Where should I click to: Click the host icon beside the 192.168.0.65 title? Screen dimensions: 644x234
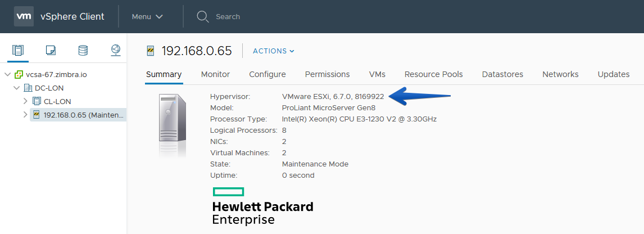tap(151, 51)
